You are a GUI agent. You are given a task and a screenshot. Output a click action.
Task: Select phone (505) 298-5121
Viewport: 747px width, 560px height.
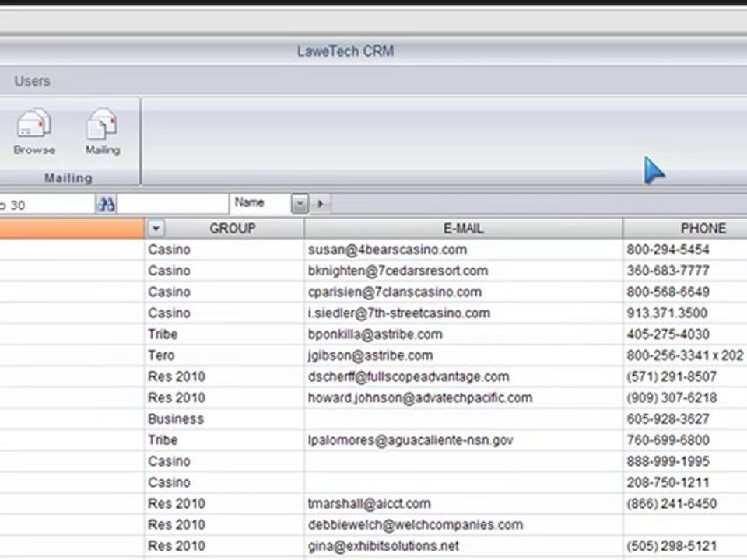pos(672,546)
